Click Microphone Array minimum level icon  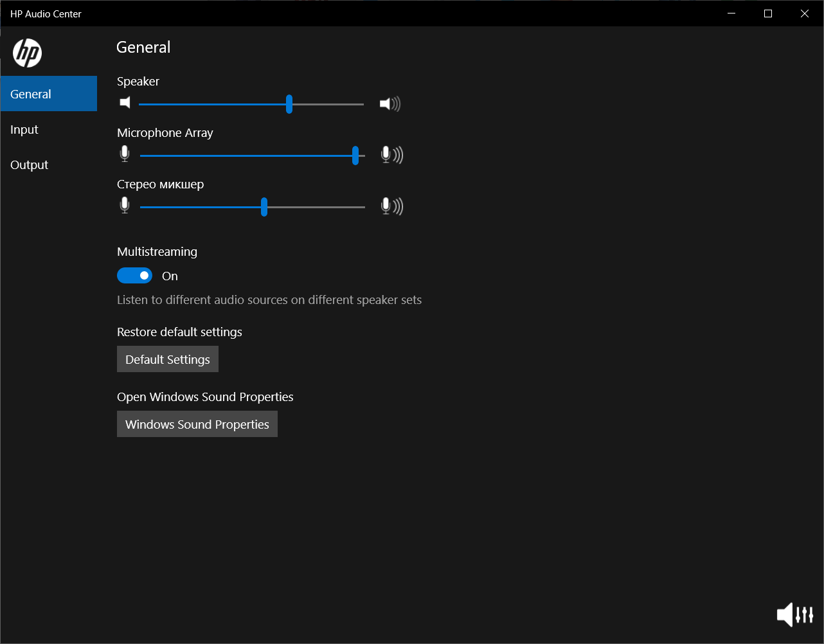click(125, 154)
